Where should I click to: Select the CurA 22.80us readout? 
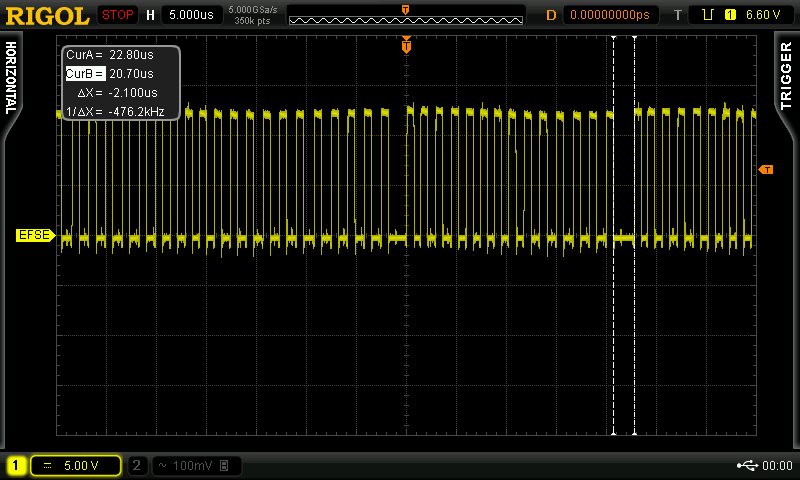[110, 55]
